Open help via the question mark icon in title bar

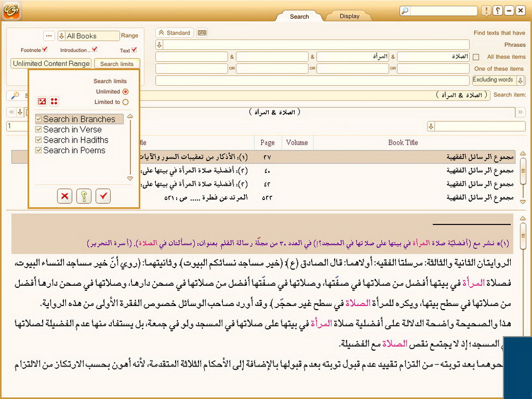[x=497, y=11]
